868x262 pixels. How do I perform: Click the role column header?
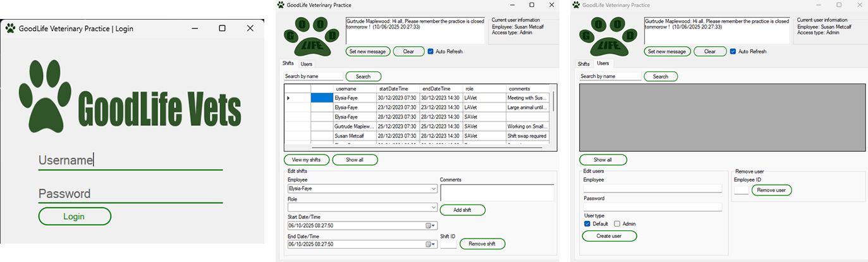[484, 89]
